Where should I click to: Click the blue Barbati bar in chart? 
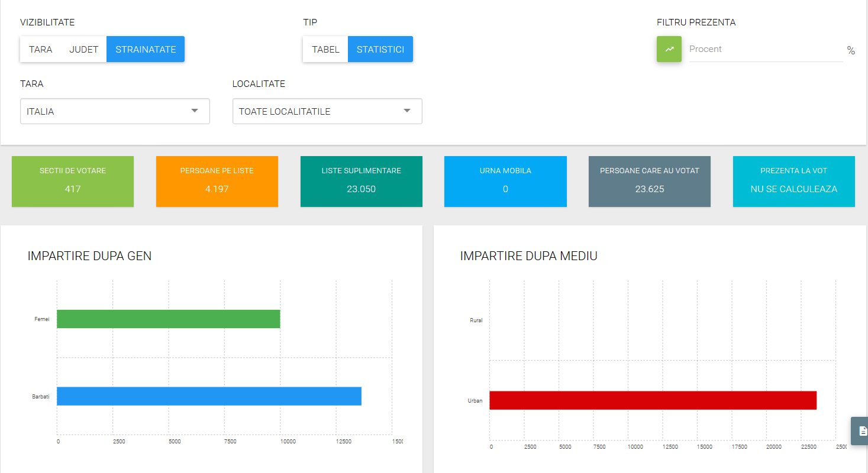click(x=209, y=396)
